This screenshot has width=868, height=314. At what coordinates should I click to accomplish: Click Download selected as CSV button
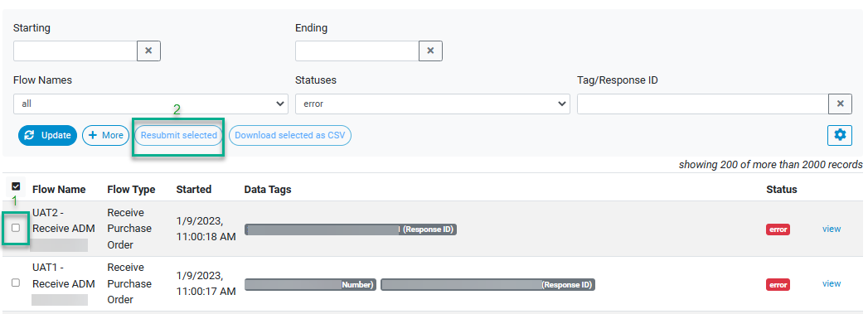290,135
